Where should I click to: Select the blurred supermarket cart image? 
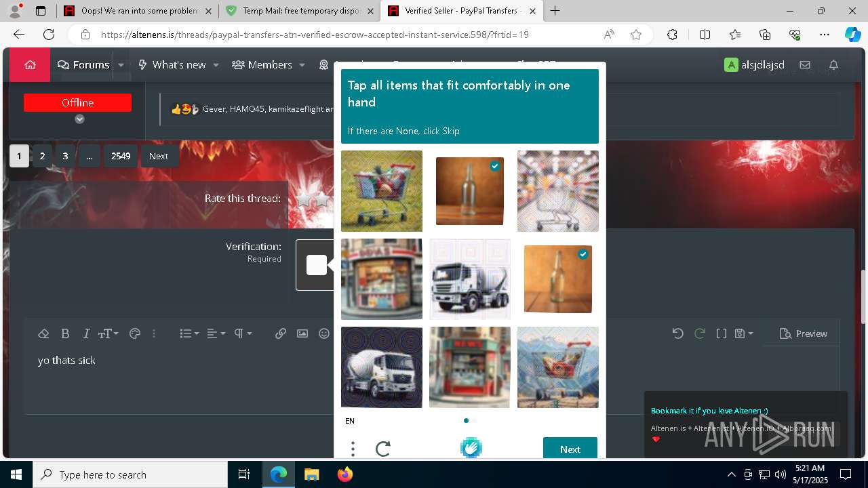click(x=558, y=191)
